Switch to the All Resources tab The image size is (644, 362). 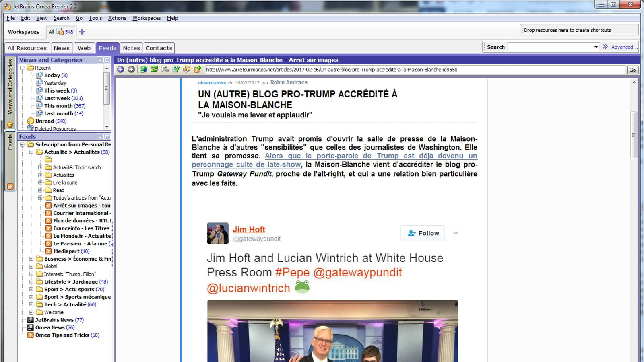click(27, 48)
